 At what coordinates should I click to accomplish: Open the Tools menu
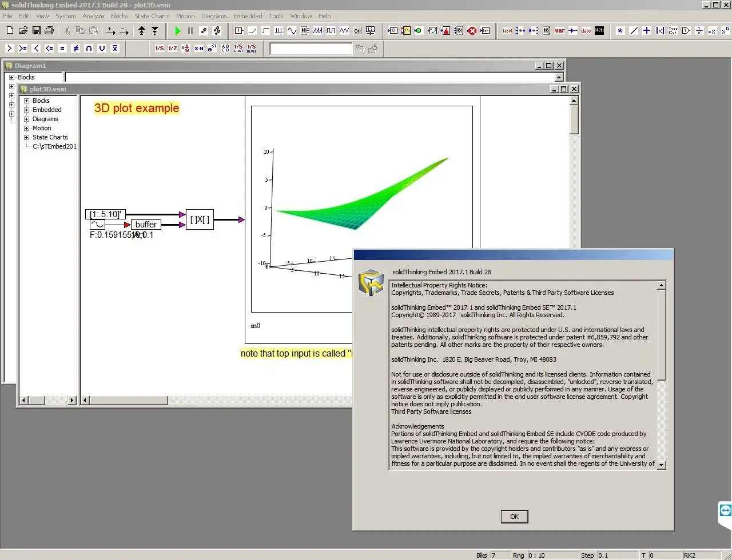point(276,16)
